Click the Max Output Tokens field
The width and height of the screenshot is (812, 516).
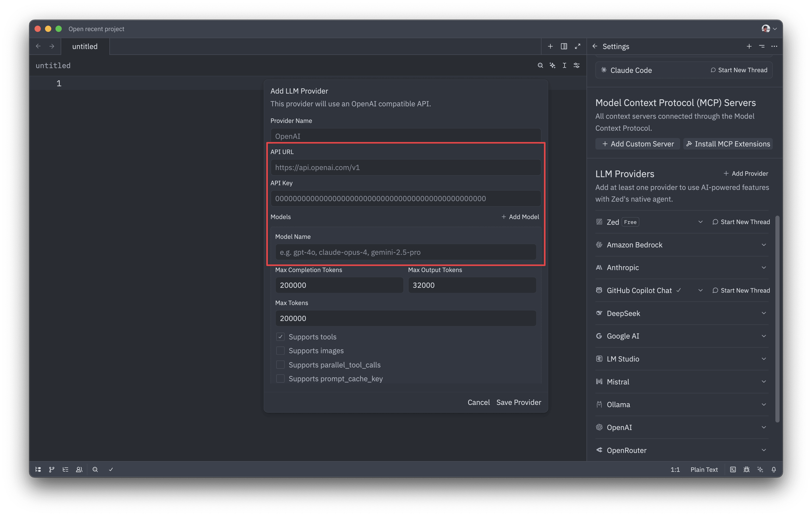(x=472, y=285)
